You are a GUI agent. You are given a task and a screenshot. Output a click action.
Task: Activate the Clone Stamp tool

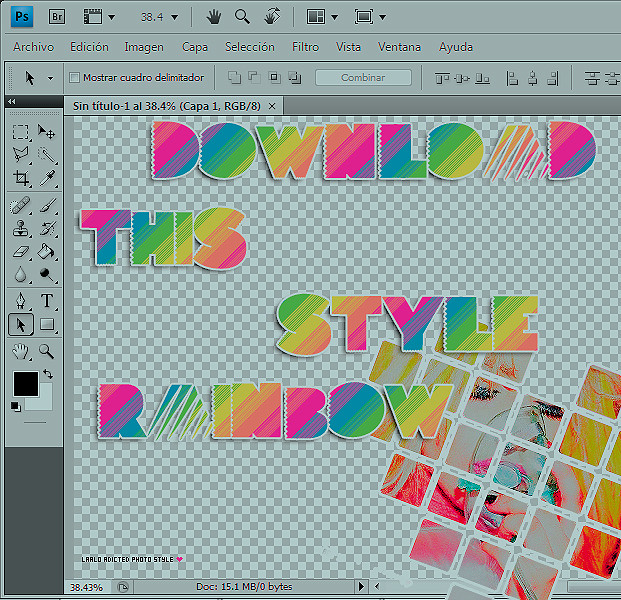[21, 228]
